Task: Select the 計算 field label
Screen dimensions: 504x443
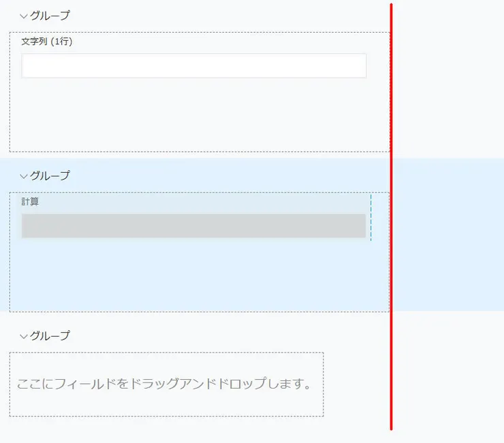Action: click(x=30, y=201)
